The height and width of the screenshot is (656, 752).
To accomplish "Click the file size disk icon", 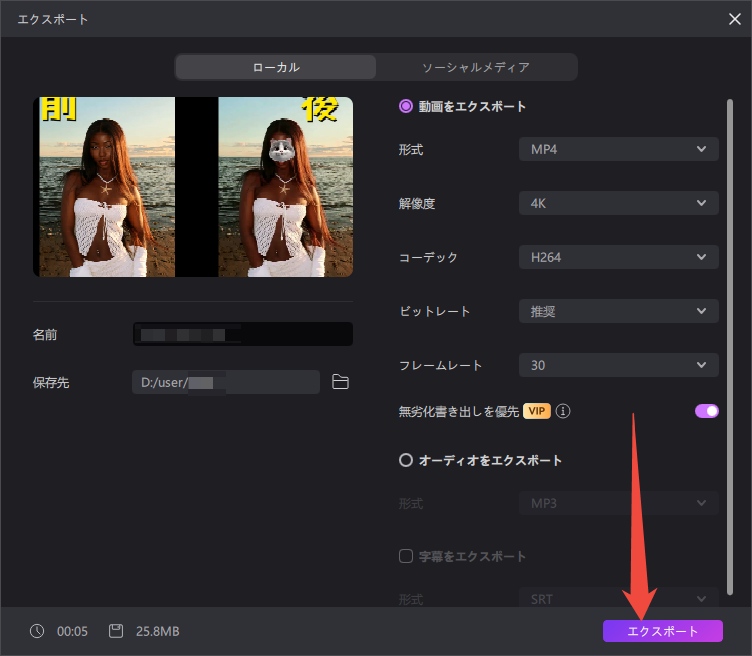I will 116,631.
